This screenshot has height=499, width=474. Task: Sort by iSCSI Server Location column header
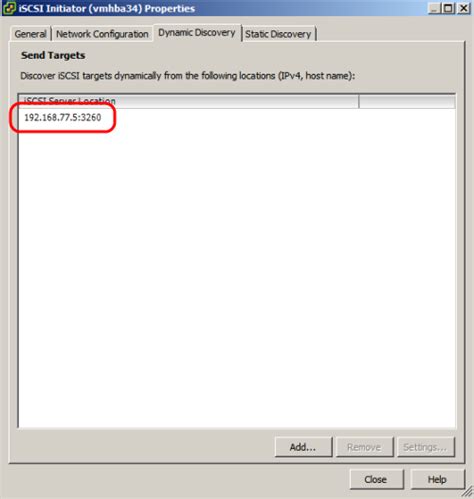tap(189, 101)
